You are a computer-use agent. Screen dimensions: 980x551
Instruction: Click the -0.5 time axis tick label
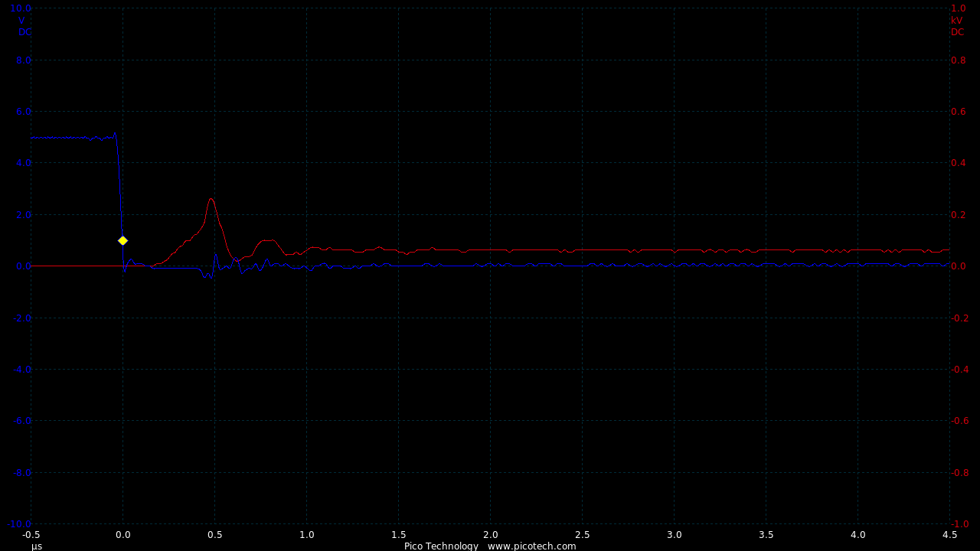pos(31,535)
